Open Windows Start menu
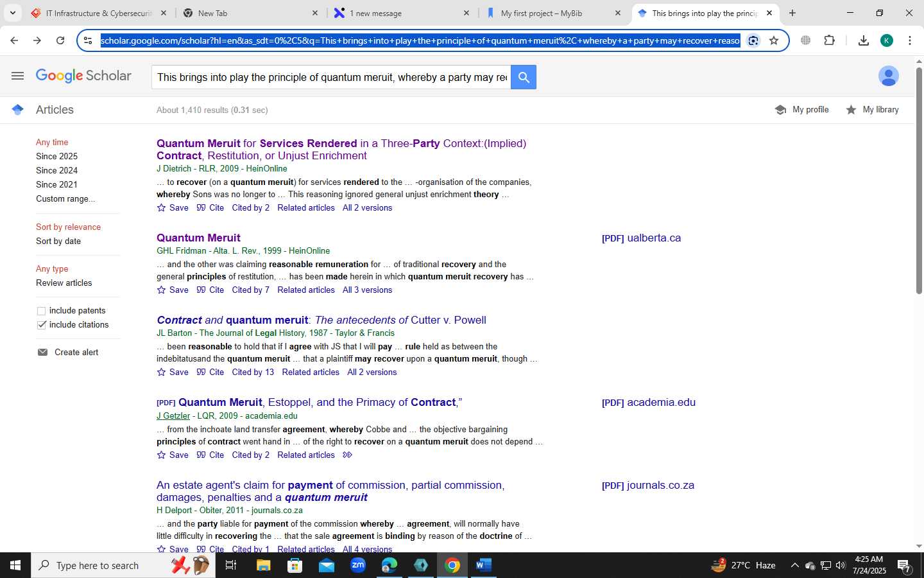 pyautogui.click(x=15, y=565)
